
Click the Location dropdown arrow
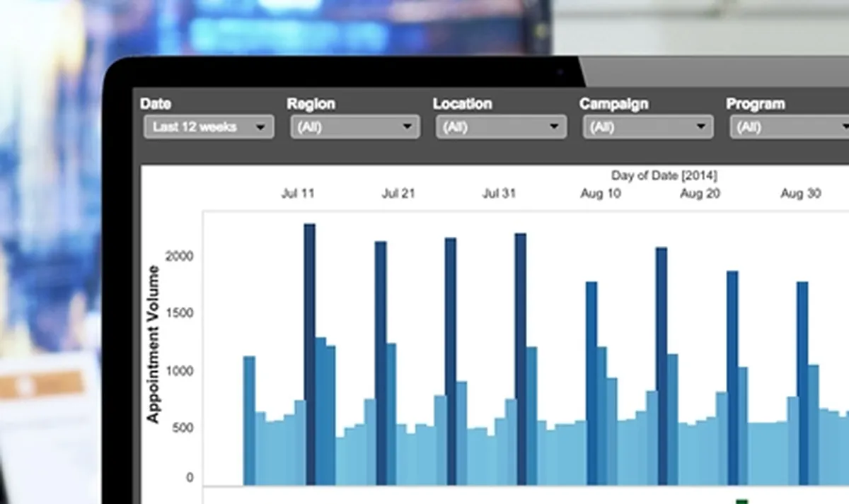(x=553, y=127)
